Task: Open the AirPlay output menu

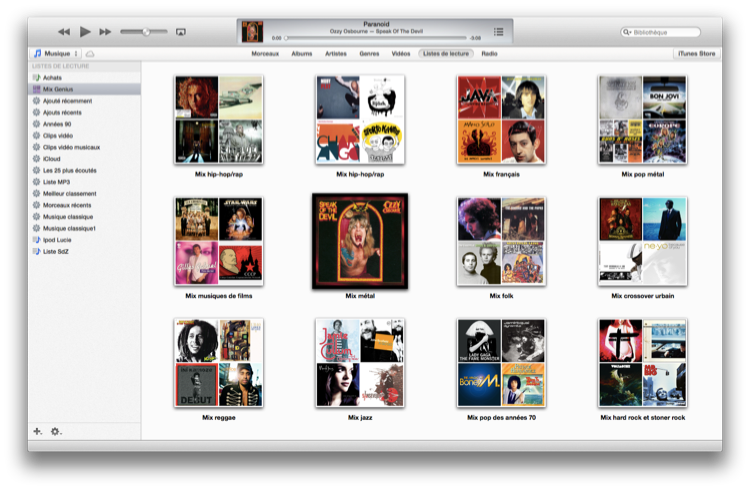Action: coord(181,32)
